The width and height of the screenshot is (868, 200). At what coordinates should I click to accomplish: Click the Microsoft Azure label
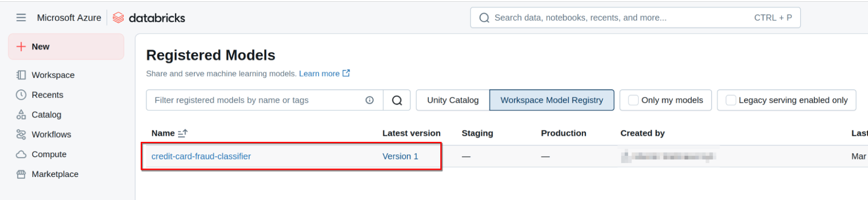pos(69,18)
